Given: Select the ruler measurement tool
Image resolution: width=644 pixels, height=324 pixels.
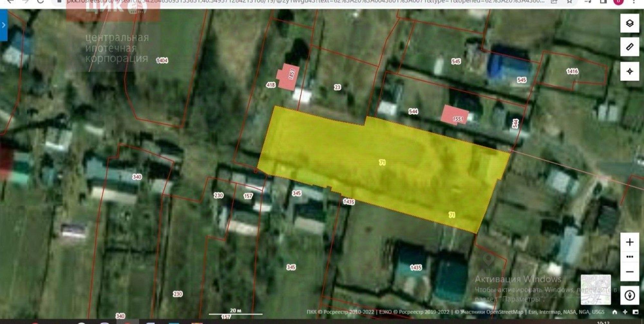Looking at the screenshot, I should coord(630,47).
